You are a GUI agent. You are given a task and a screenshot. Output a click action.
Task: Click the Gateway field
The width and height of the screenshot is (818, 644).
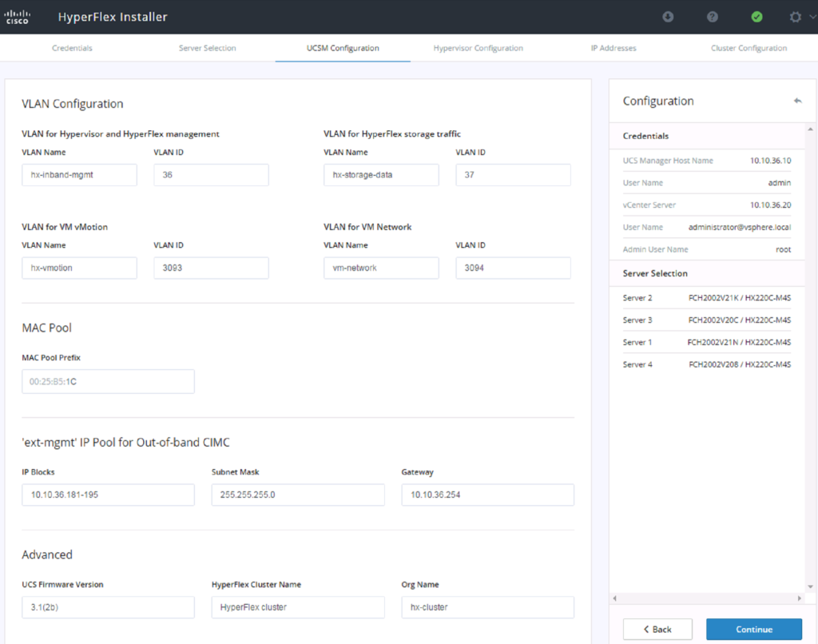tap(488, 495)
